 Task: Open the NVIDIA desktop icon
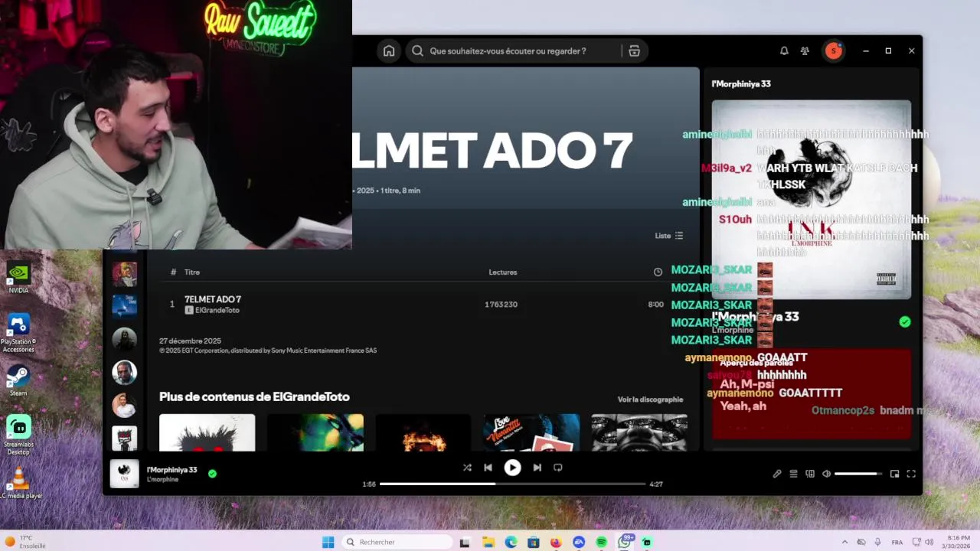[x=18, y=278]
